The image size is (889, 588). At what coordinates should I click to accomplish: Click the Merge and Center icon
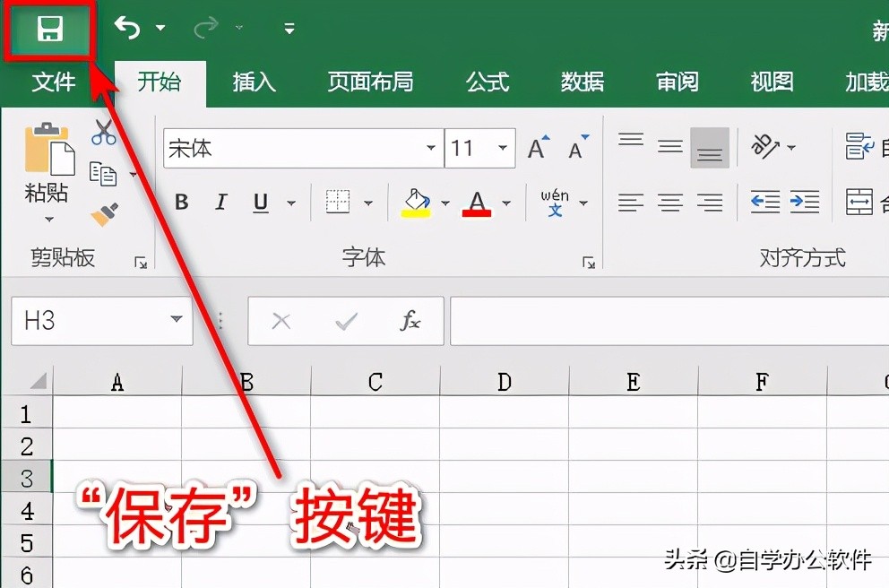pyautogui.click(x=859, y=202)
